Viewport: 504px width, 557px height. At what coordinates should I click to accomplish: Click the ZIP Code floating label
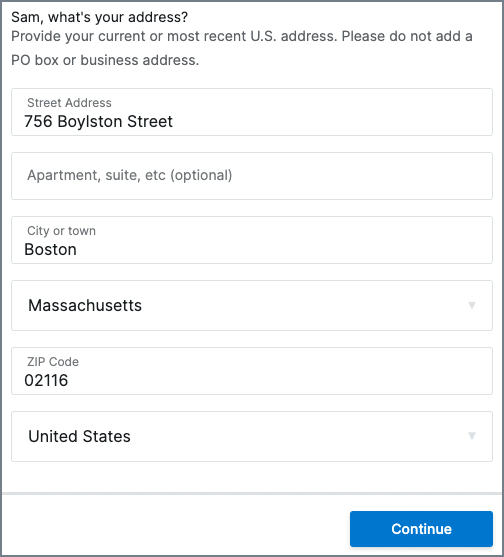point(53,362)
